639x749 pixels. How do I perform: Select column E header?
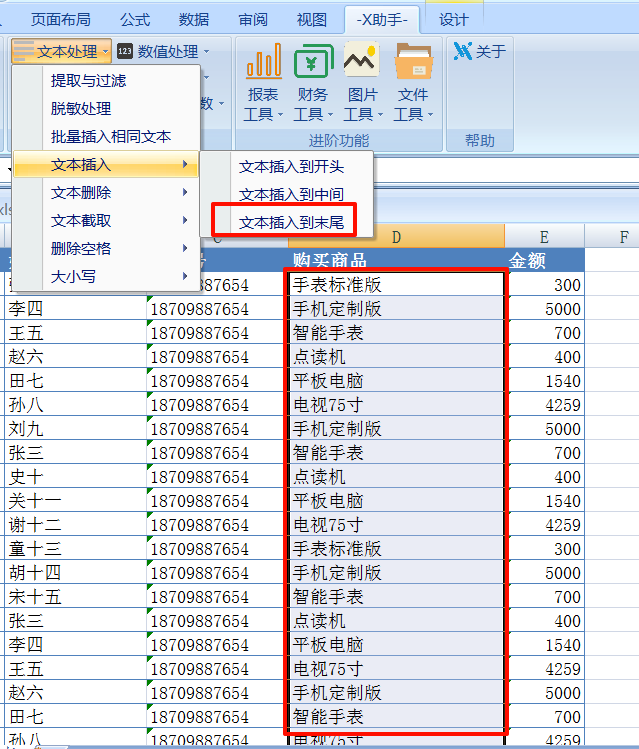(x=544, y=236)
